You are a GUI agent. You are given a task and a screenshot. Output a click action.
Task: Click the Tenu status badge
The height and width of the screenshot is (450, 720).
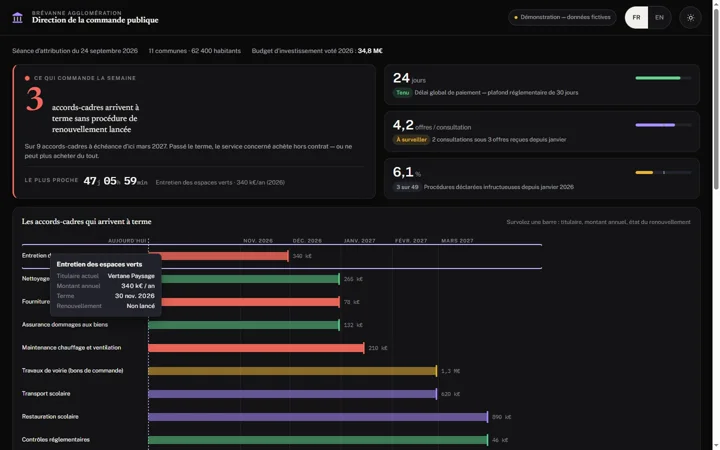(x=402, y=93)
